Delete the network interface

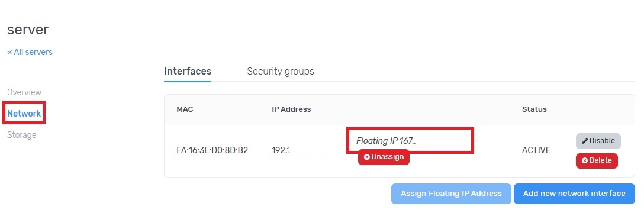pos(597,160)
